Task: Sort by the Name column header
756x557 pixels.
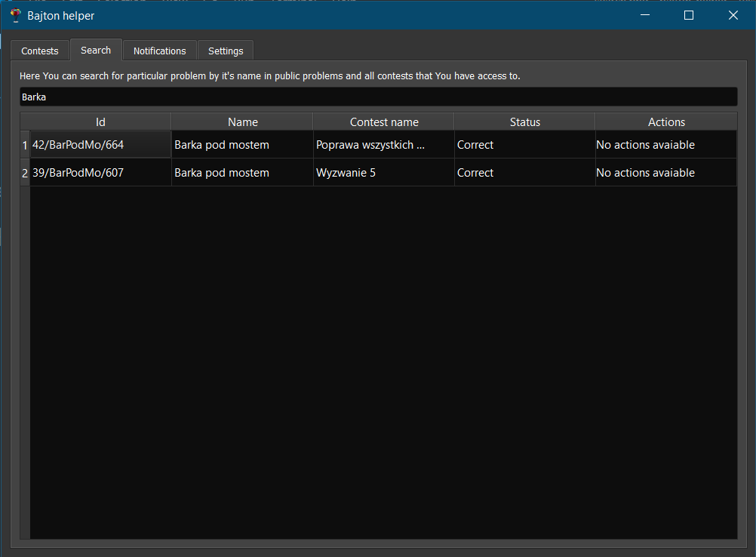Action: (242, 122)
